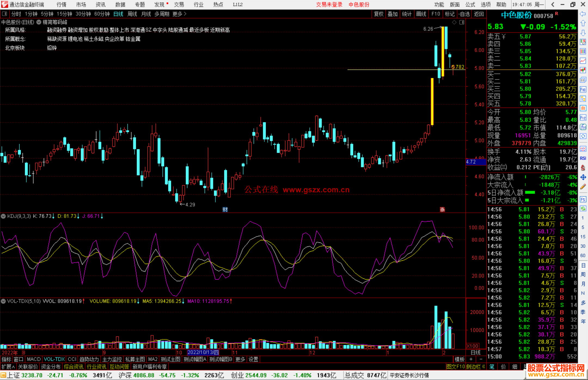Toggle the VOL-TDX indicator settings circle

click(4, 301)
